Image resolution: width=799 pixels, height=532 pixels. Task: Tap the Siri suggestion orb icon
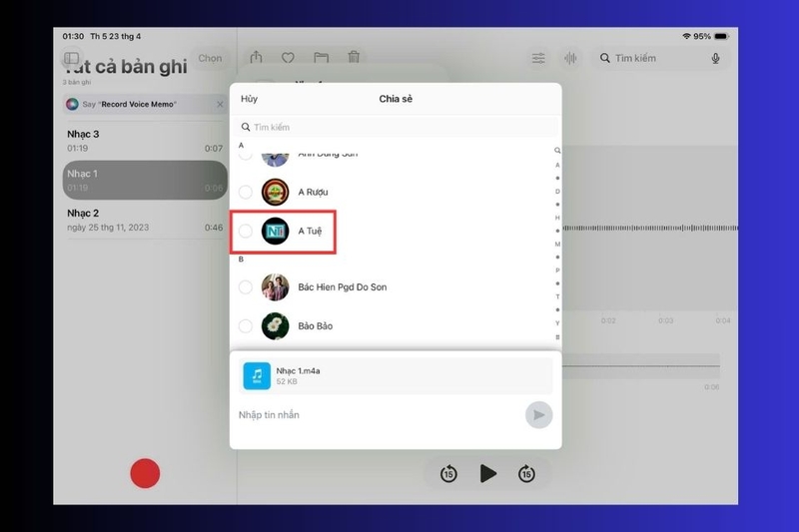point(72,105)
